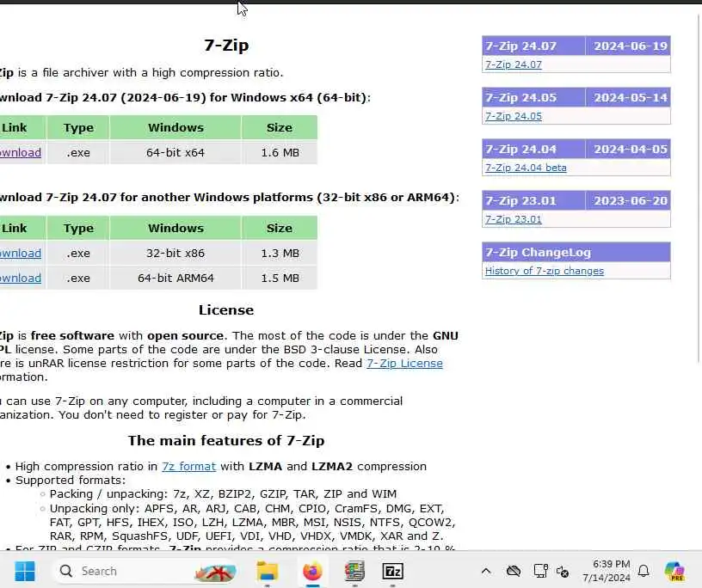The width and height of the screenshot is (702, 588).
Task: Open the 7-Zip 23.01 news link
Action: pyautogui.click(x=513, y=219)
